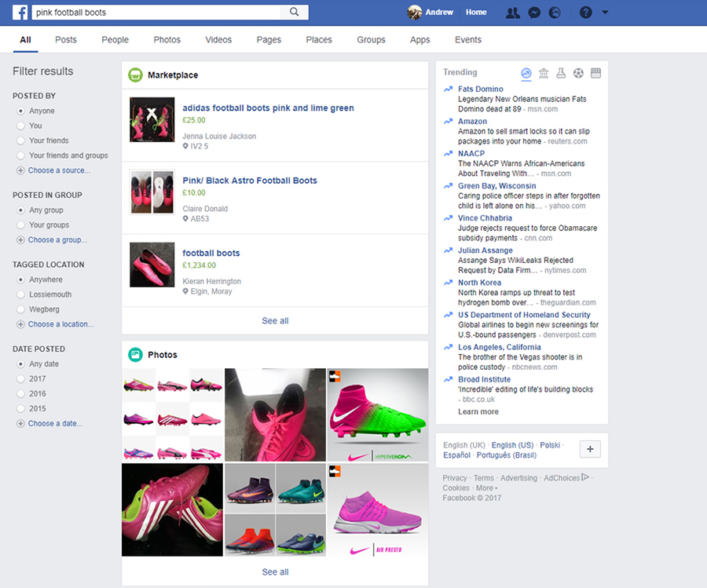Switch to the Posts tab

pos(66,40)
